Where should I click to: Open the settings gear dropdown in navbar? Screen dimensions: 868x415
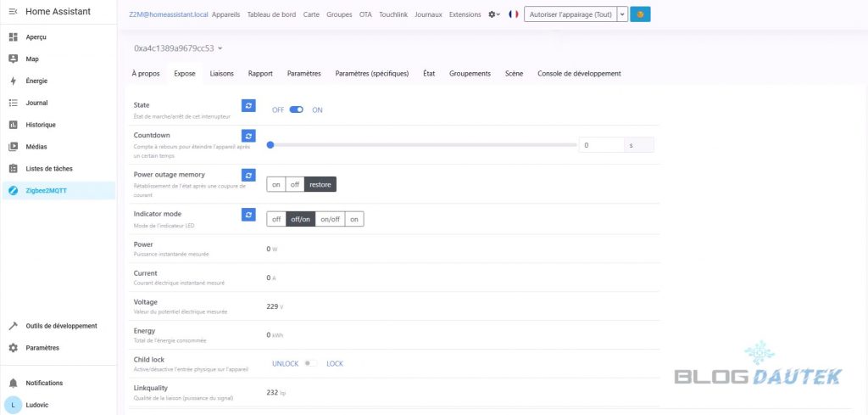pos(495,14)
